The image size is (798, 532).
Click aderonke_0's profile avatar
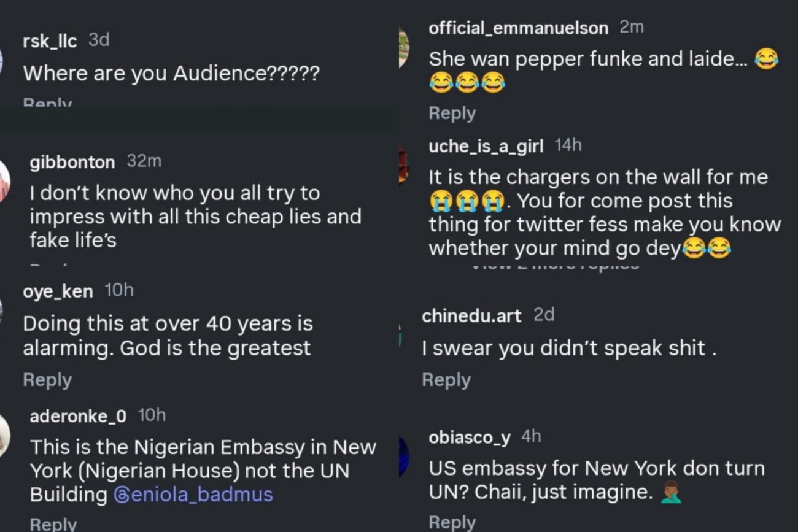(x=4, y=434)
